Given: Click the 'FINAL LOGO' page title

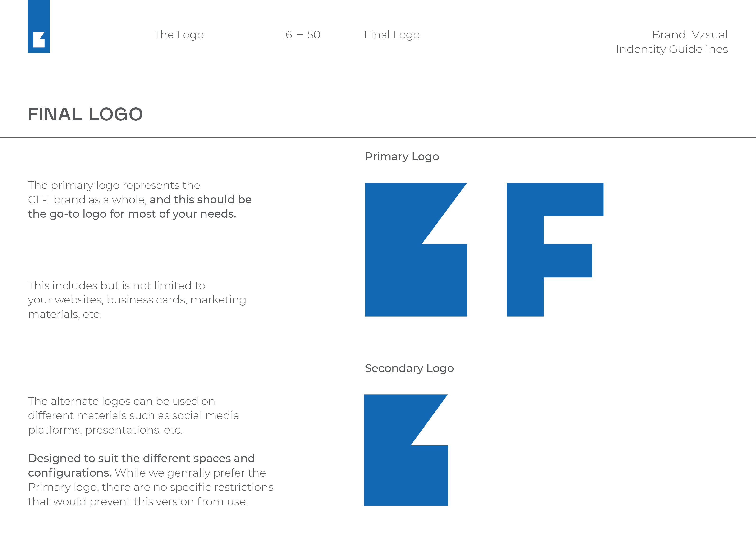Looking at the screenshot, I should pyautogui.click(x=85, y=114).
